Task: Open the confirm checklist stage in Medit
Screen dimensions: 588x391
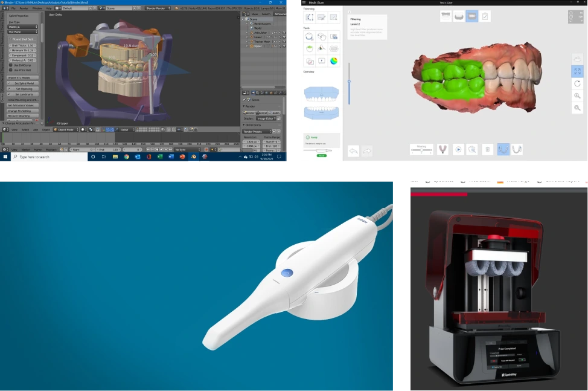Action: [485, 16]
